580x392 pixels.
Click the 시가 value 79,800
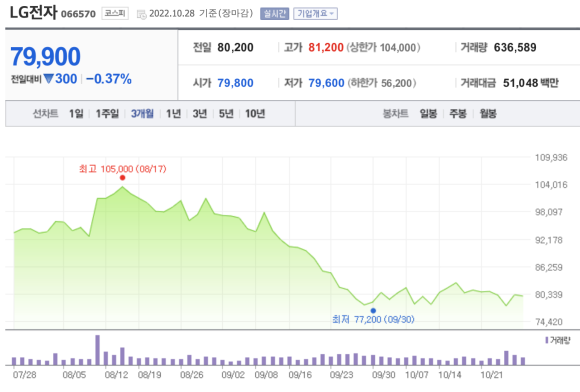click(x=235, y=83)
